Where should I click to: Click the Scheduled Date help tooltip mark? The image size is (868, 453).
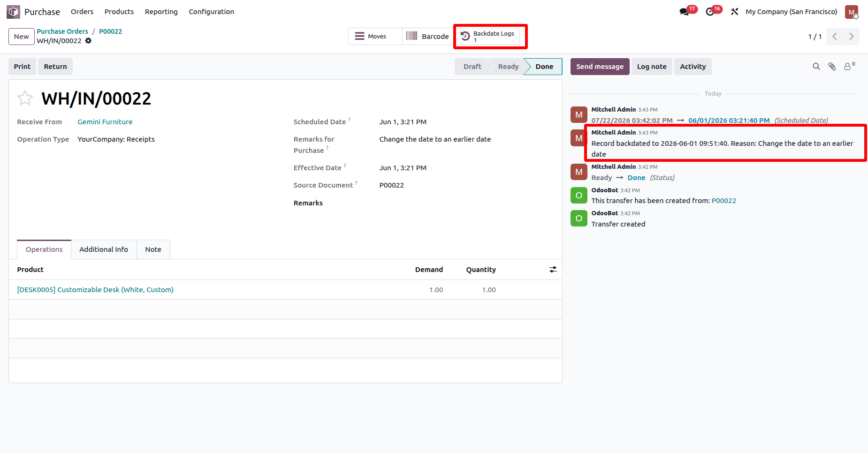[349, 120]
